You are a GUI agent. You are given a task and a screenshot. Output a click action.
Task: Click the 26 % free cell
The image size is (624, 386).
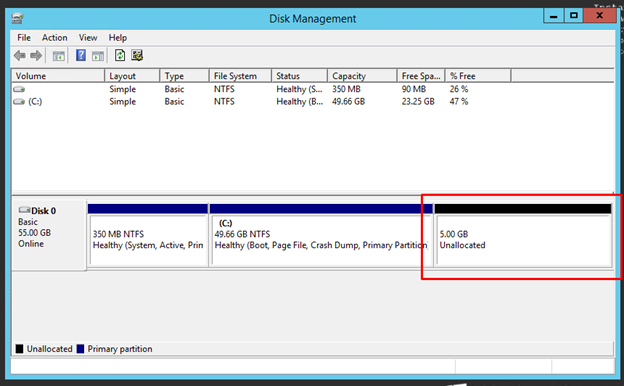[x=459, y=89]
